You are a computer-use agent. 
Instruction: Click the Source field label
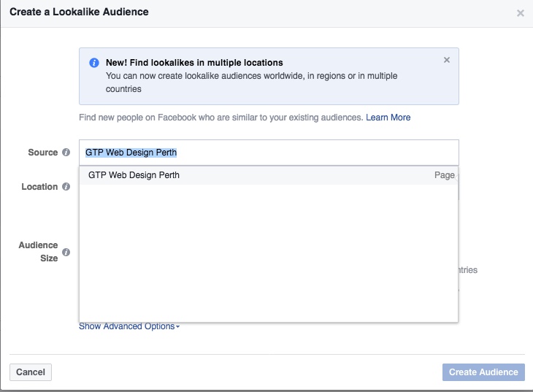tap(42, 153)
